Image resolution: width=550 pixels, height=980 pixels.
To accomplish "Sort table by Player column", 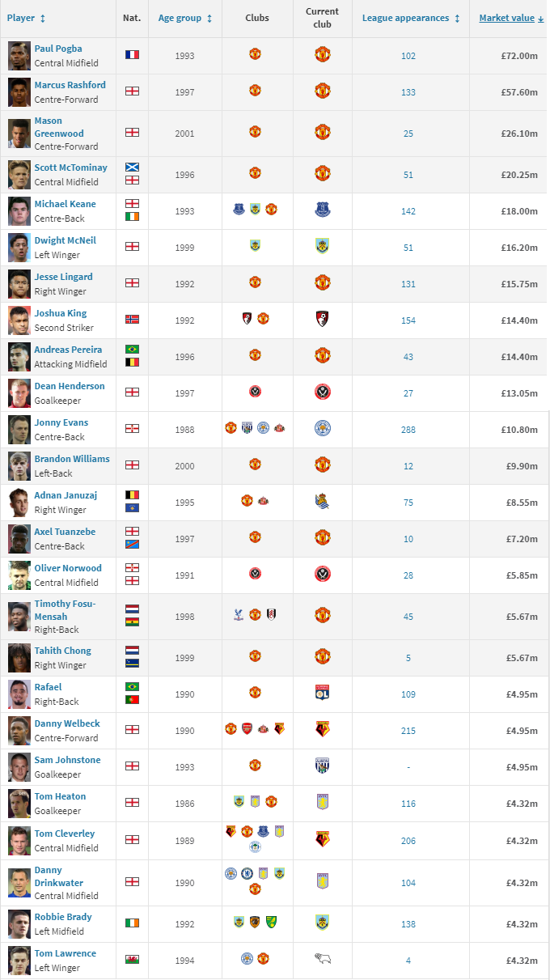I will point(26,18).
